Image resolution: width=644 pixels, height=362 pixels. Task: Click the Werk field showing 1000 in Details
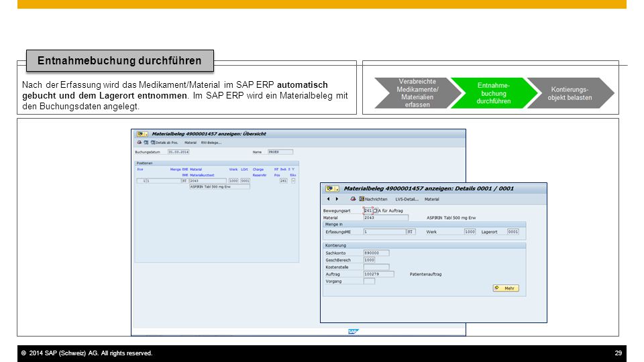click(x=470, y=232)
